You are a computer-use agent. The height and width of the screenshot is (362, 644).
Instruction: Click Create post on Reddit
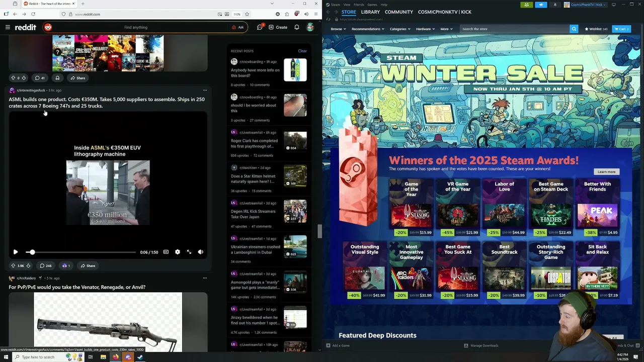278,27
